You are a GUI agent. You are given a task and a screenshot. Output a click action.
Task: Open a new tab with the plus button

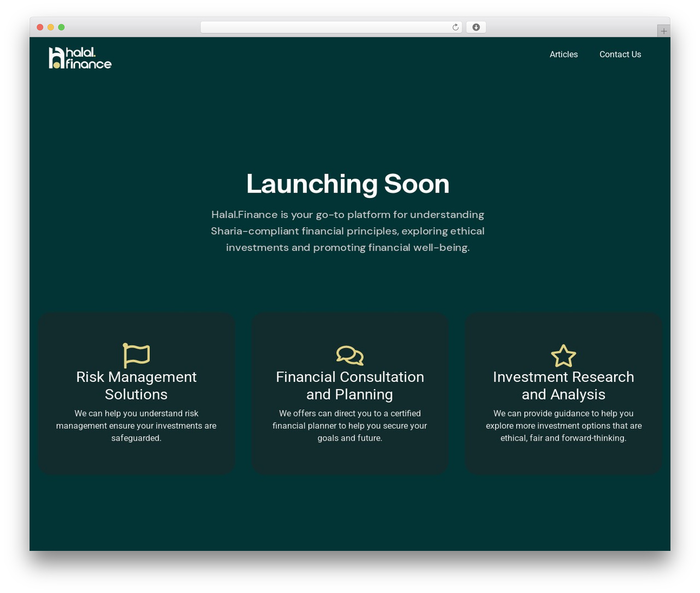click(x=663, y=31)
